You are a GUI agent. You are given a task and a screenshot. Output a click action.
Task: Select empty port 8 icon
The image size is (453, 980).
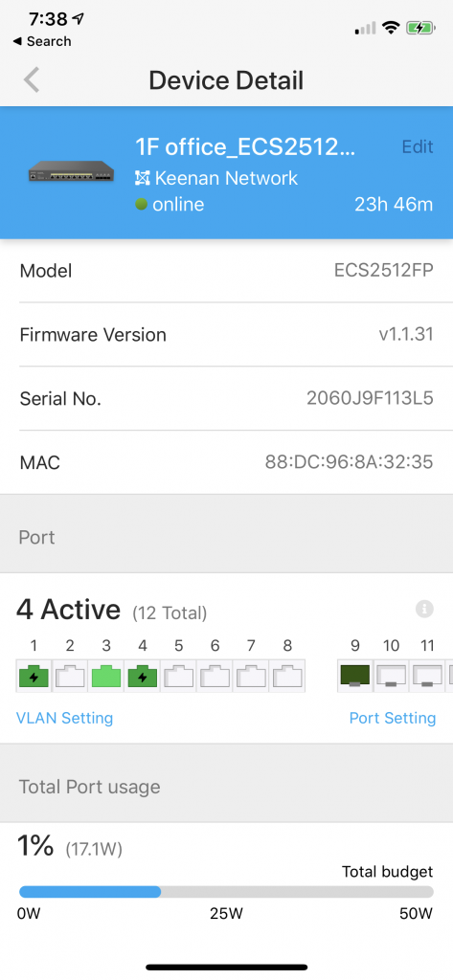point(288,677)
